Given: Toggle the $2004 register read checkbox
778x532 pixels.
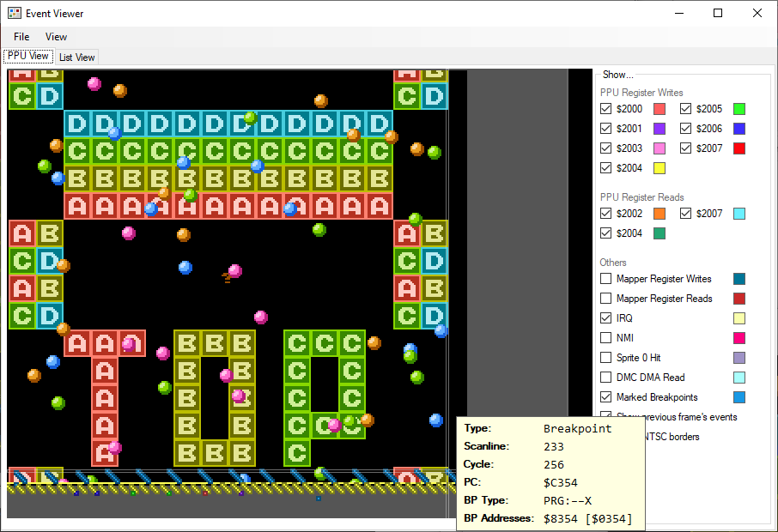Looking at the screenshot, I should [606, 233].
